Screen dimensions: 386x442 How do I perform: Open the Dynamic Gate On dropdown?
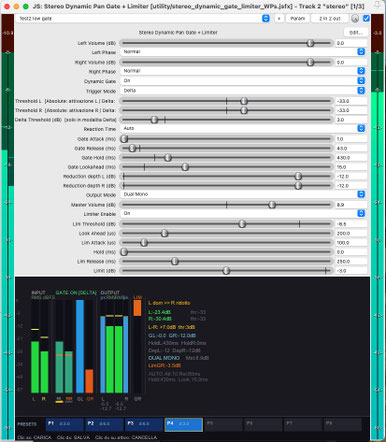(243, 81)
